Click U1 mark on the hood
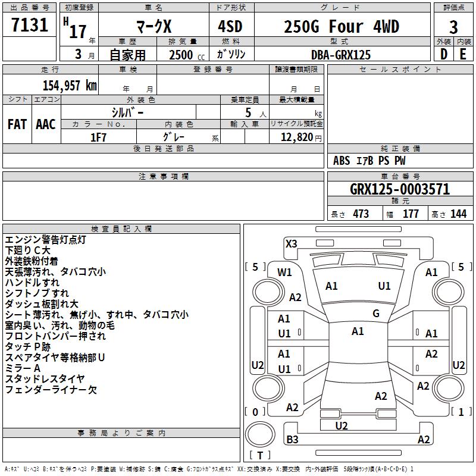This screenshot has height=476, width=476. click(384, 286)
